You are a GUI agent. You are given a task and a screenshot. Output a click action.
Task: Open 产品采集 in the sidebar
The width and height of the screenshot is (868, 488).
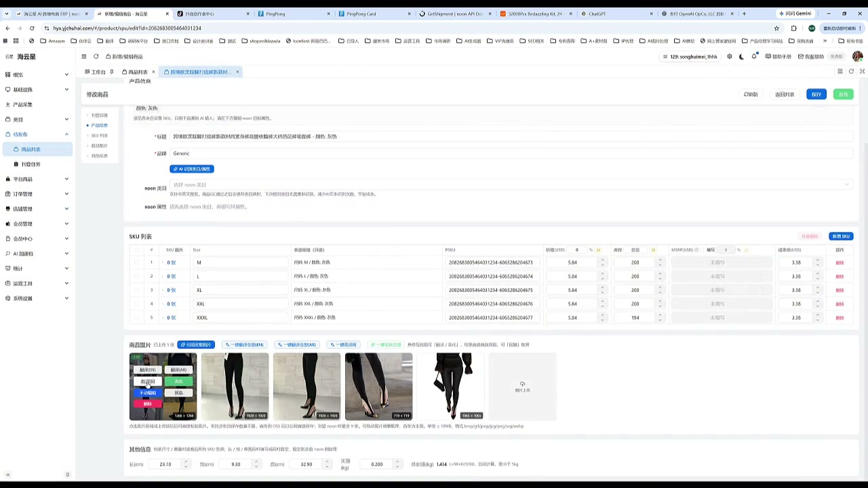[x=37, y=104]
